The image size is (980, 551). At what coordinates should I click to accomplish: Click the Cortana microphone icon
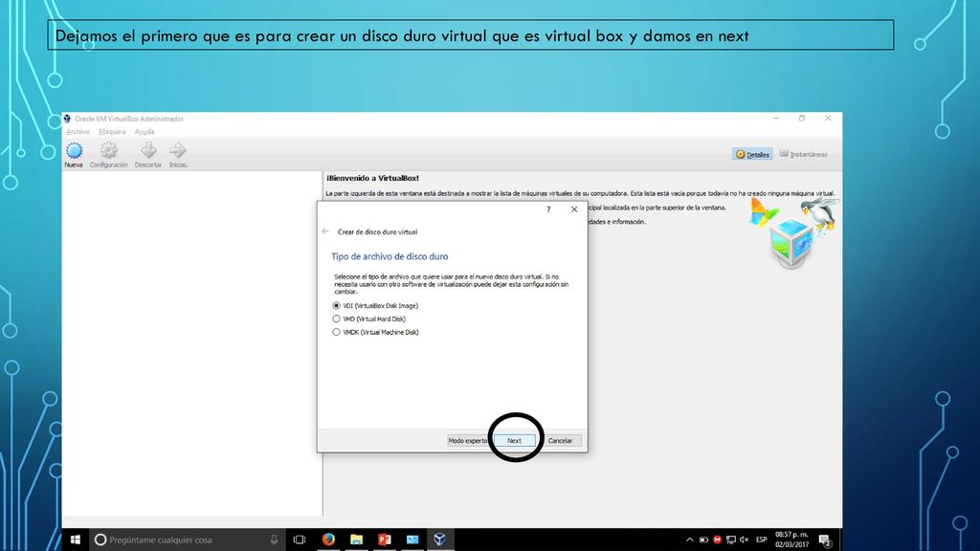tap(274, 540)
